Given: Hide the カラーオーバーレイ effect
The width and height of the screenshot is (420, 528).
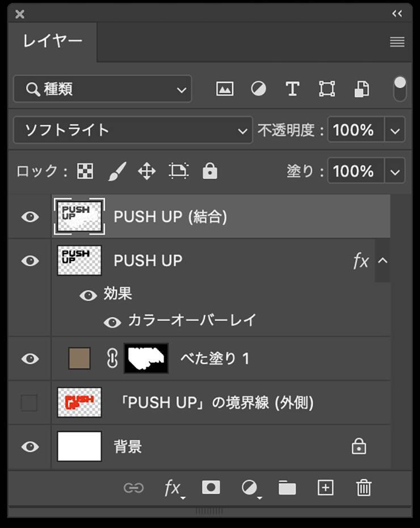Looking at the screenshot, I should tap(112, 322).
